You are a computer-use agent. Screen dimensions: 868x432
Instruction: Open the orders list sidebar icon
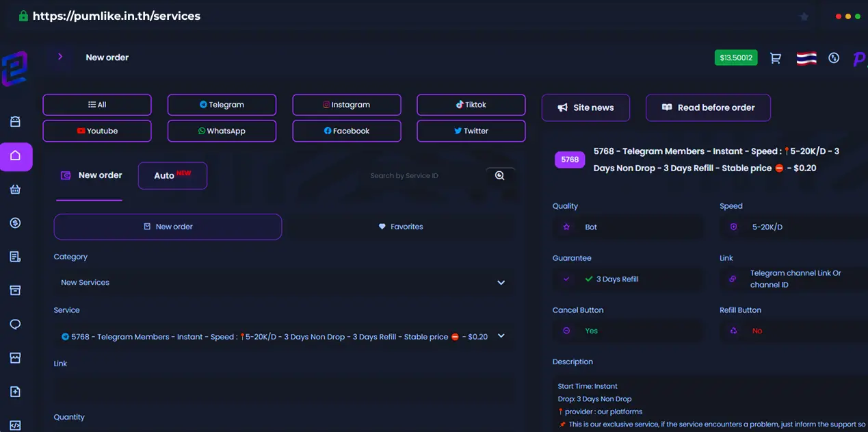[x=15, y=257]
